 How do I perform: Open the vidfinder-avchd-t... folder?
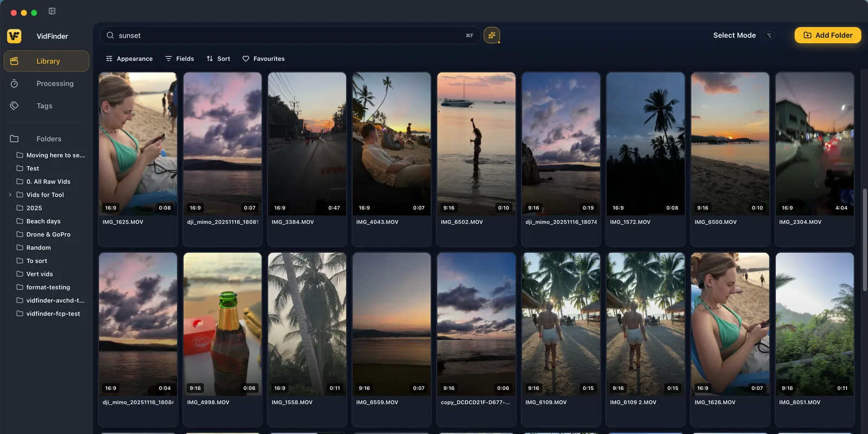click(50, 301)
